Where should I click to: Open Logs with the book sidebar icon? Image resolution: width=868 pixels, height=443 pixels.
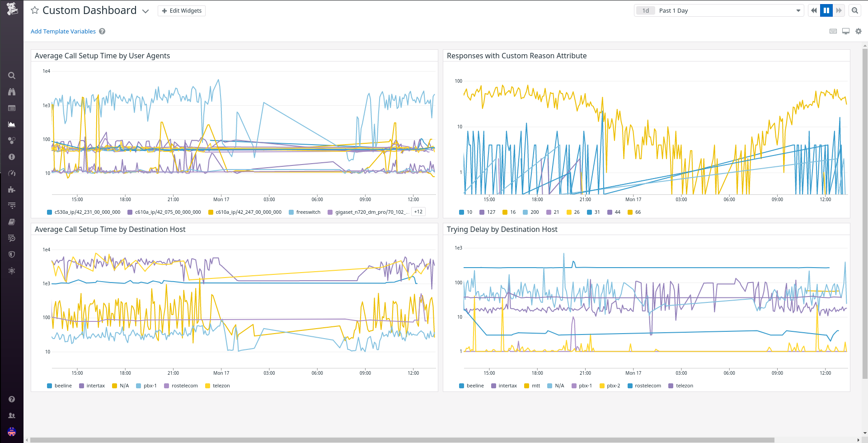tap(12, 221)
